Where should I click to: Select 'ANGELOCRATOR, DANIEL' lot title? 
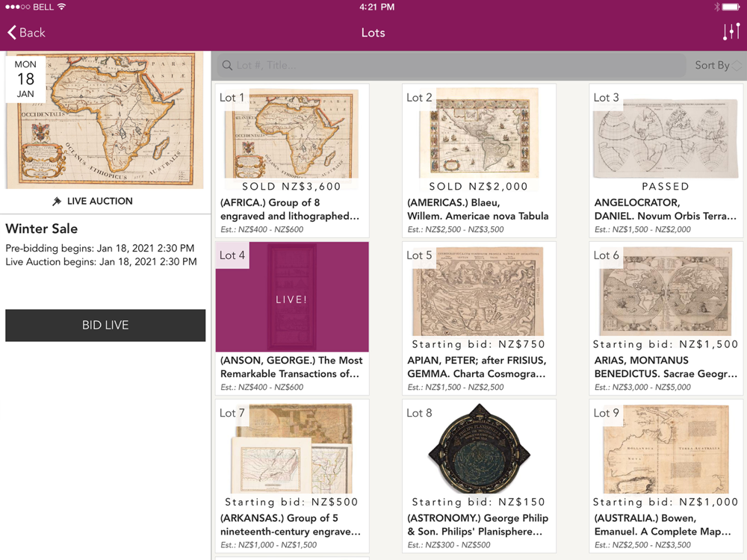coord(665,210)
